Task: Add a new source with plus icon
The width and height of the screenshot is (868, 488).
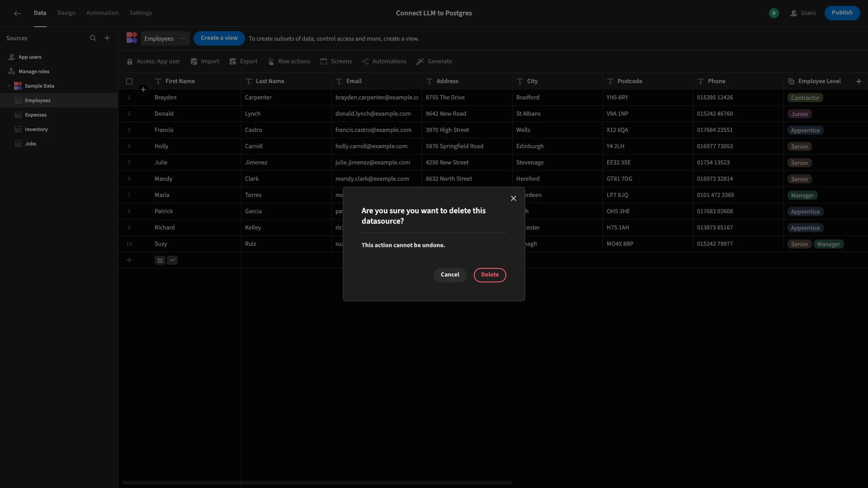Action: click(x=107, y=38)
